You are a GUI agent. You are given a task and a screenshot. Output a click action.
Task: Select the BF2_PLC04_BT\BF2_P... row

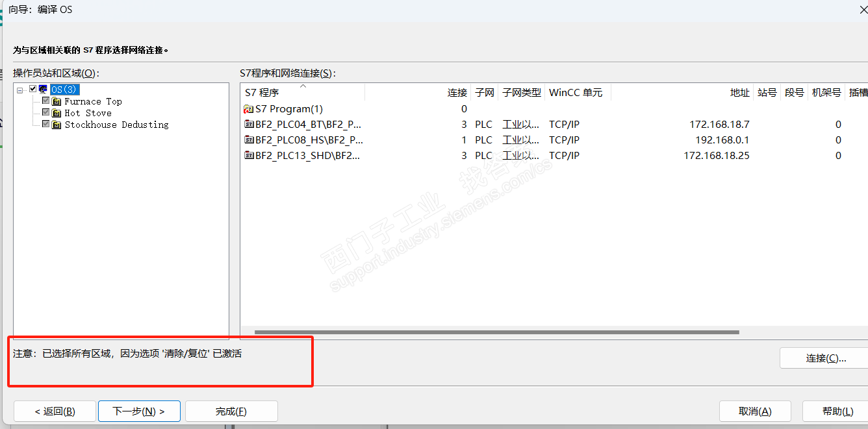tap(554, 124)
